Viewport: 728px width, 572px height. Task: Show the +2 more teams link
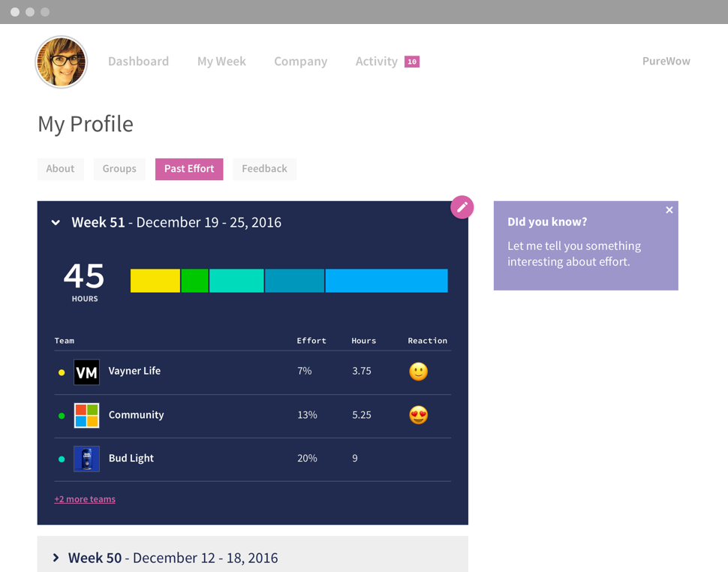tap(85, 499)
